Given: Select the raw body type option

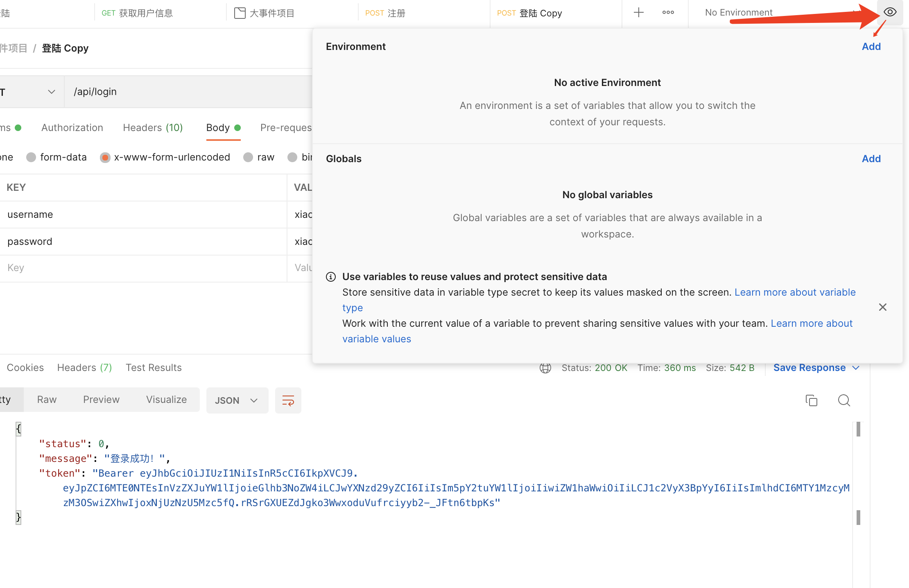Looking at the screenshot, I should tap(248, 157).
